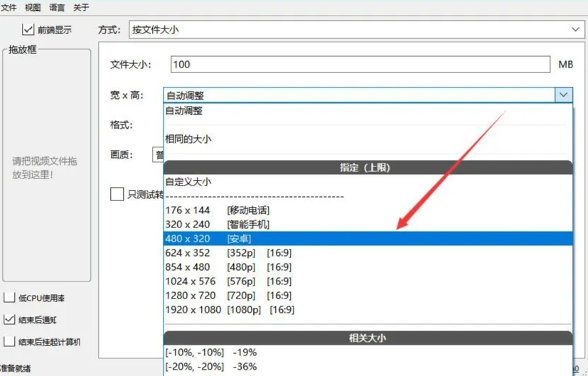Image resolution: width=588 pixels, height=376 pixels.
Task: Select 1280 x 720 [720p] size
Action: (368, 296)
